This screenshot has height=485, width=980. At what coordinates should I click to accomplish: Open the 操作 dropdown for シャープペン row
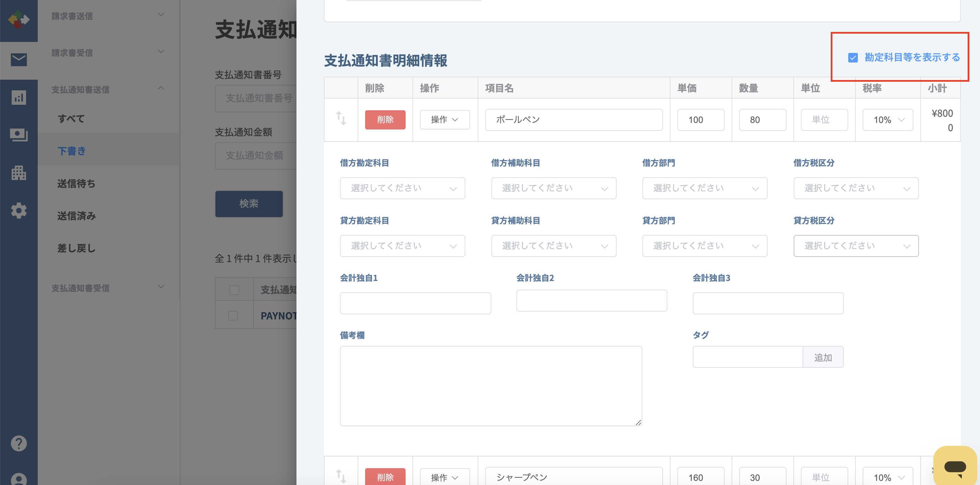click(445, 477)
